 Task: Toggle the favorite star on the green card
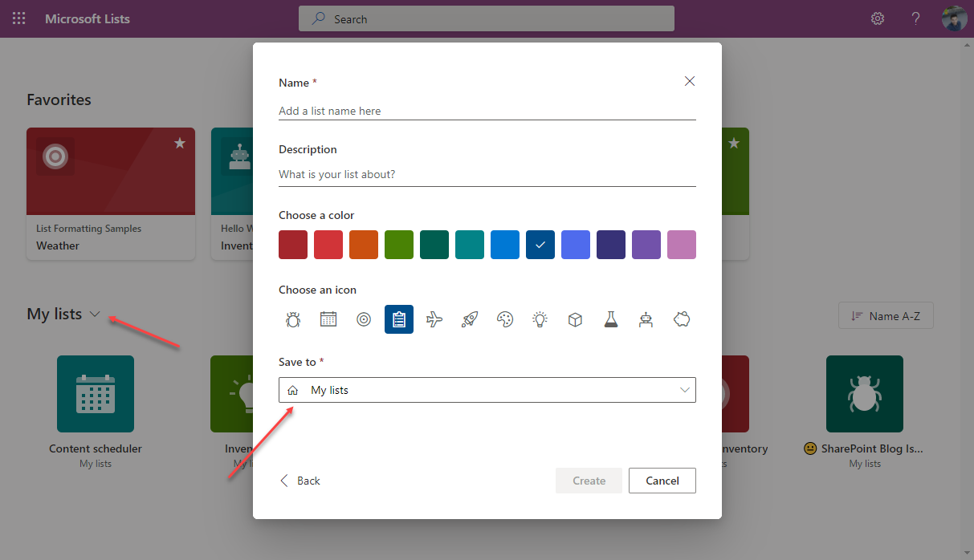(x=734, y=143)
